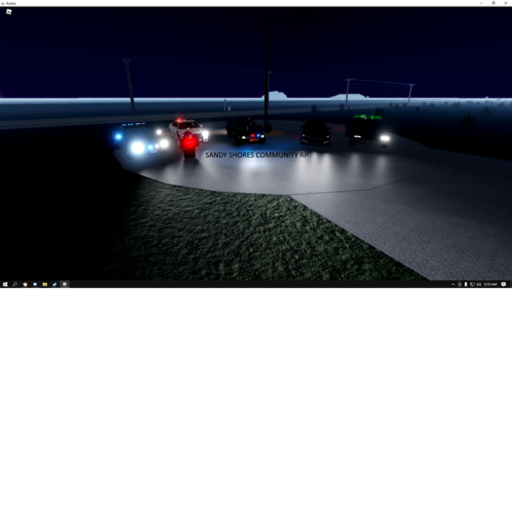
Task: Restore down the Roblox window
Action: point(493,3)
